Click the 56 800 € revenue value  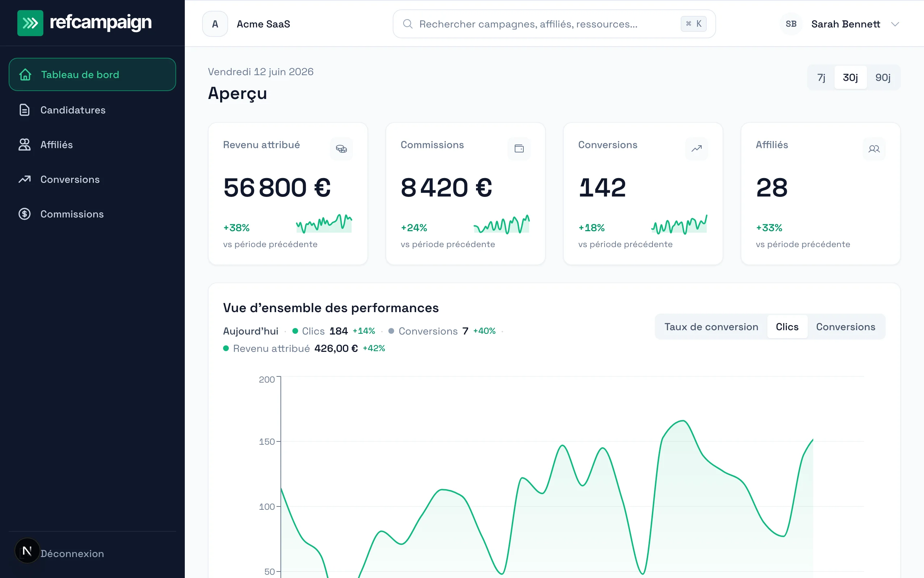277,187
